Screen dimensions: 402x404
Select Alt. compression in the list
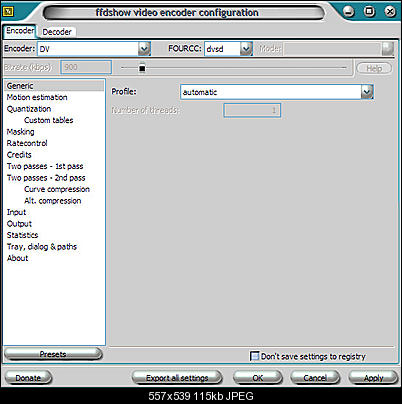tap(53, 201)
